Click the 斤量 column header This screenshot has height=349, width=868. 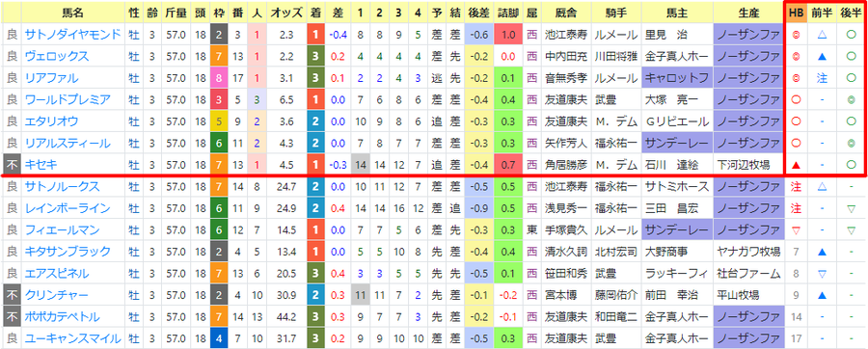point(176,13)
